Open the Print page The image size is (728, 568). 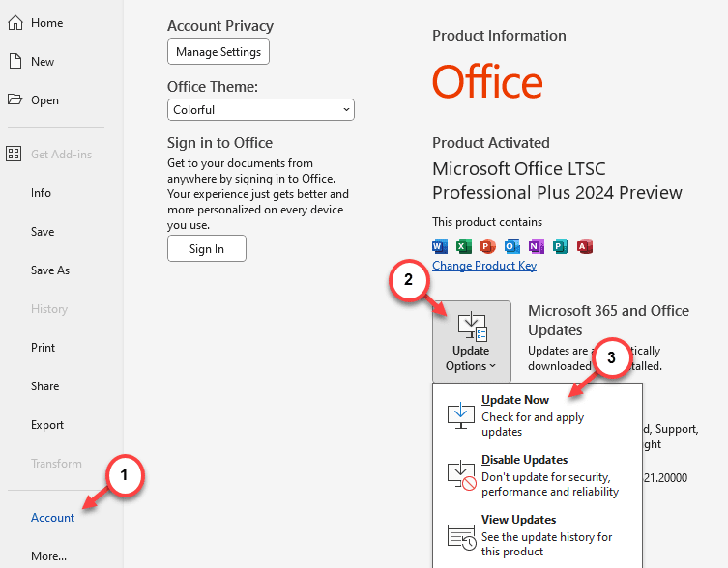[43, 348]
